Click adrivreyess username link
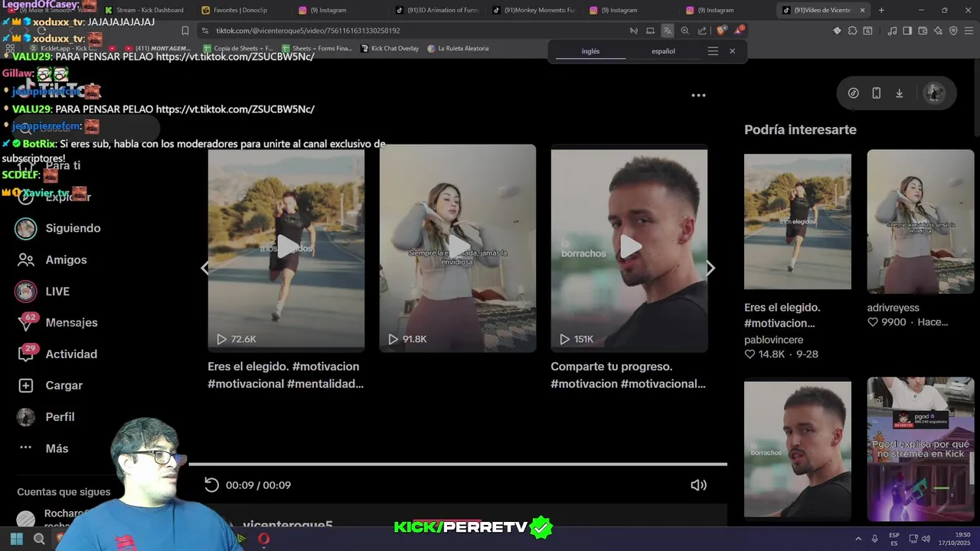Image resolution: width=980 pixels, height=551 pixels. click(x=893, y=308)
